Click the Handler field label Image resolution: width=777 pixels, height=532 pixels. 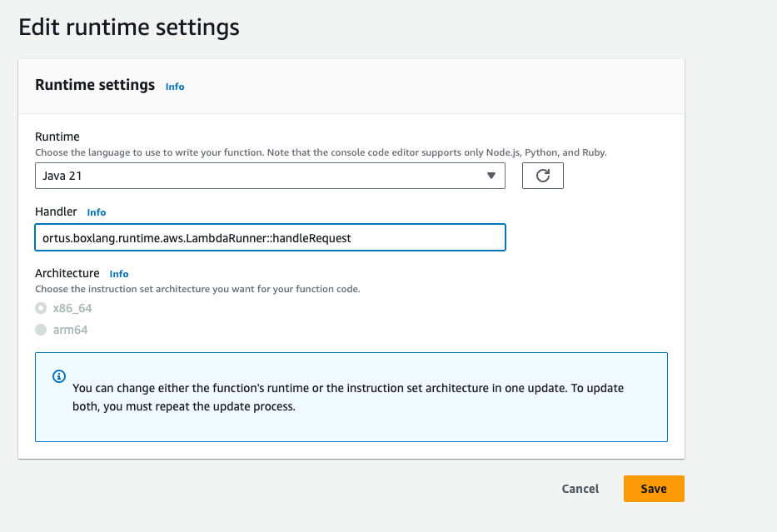pos(56,212)
